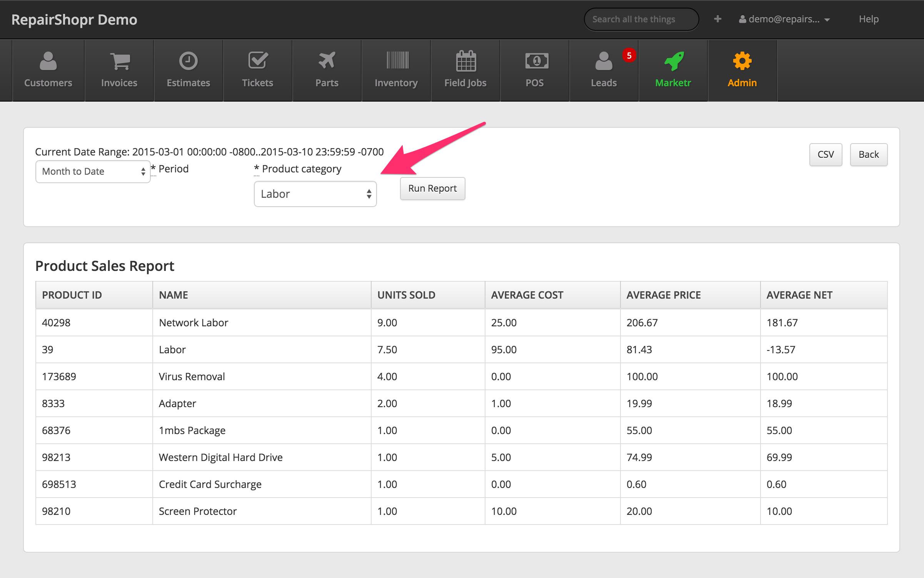Click product ID 698513
This screenshot has height=578, width=924.
(59, 484)
